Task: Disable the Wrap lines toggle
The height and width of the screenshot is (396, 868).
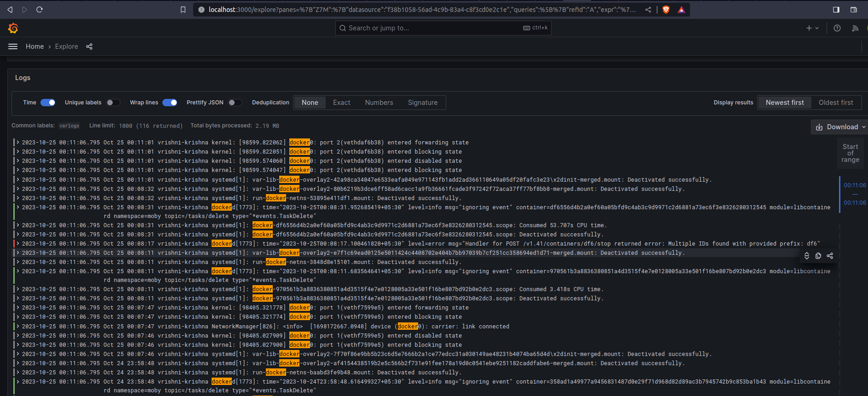Action: point(170,103)
